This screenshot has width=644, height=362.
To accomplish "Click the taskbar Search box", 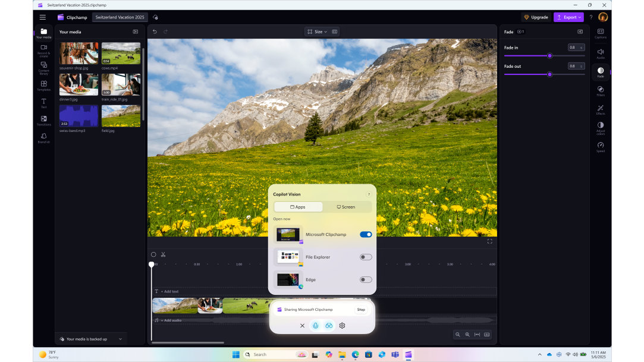I will [275, 355].
